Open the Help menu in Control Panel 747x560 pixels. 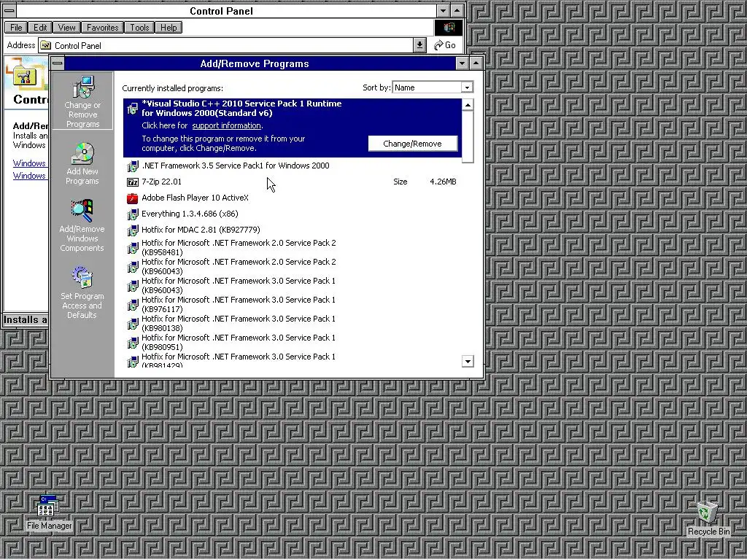pyautogui.click(x=169, y=28)
